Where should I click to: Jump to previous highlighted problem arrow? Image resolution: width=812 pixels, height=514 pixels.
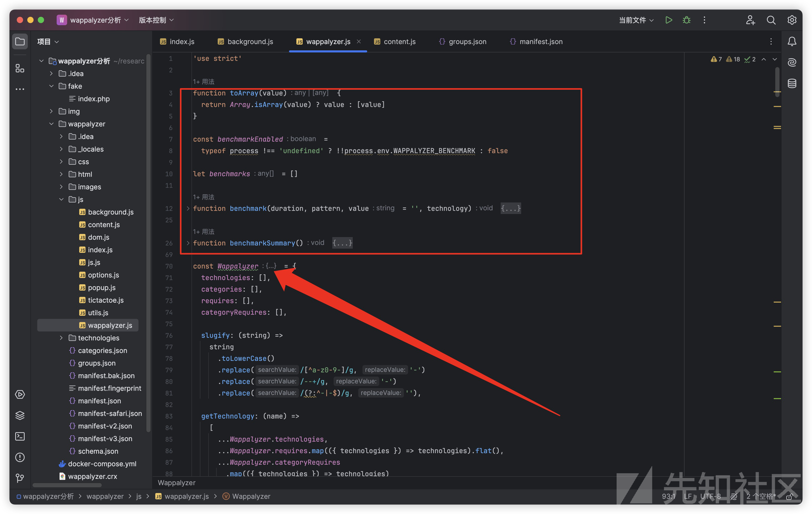point(764,59)
